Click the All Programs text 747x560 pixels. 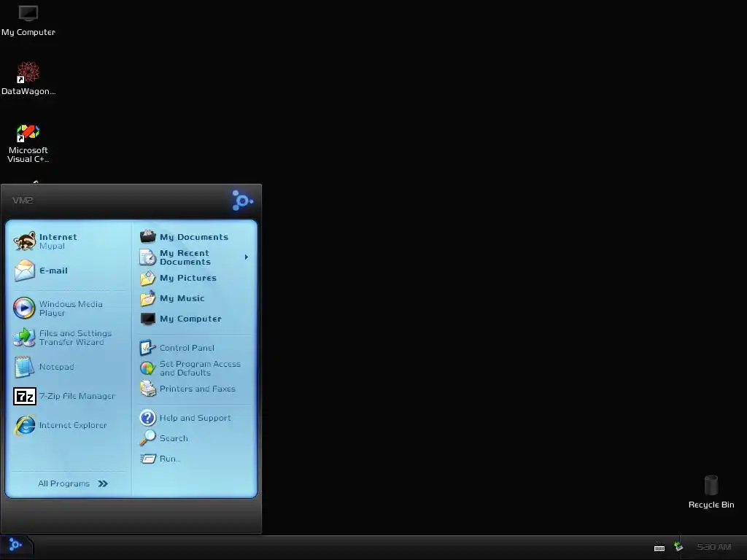64,484
